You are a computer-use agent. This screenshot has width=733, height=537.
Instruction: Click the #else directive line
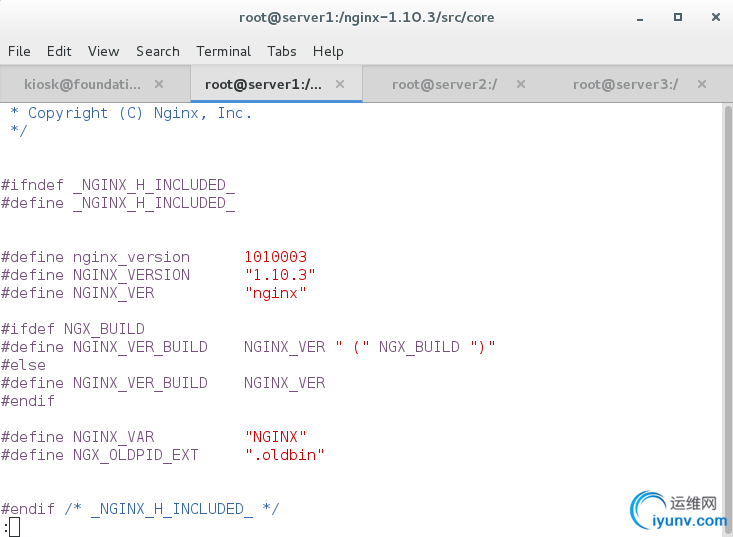click(x=23, y=365)
